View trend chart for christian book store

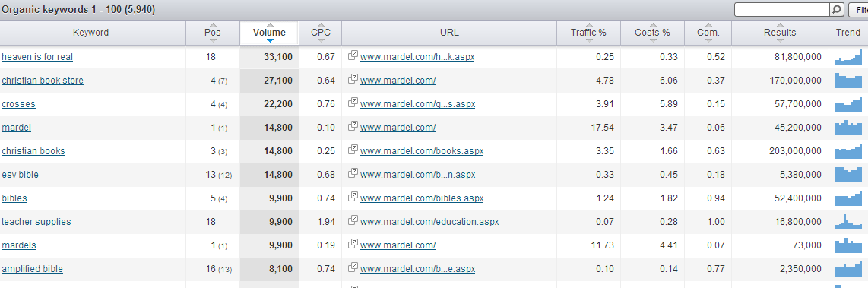(848, 81)
